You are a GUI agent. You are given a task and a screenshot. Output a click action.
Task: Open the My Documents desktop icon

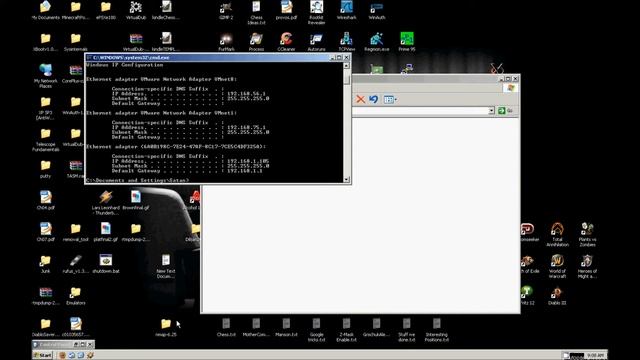click(45, 10)
